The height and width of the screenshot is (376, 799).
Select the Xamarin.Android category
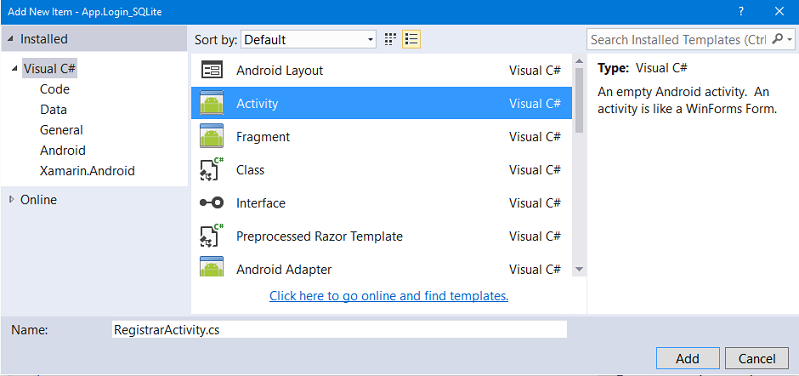point(87,171)
